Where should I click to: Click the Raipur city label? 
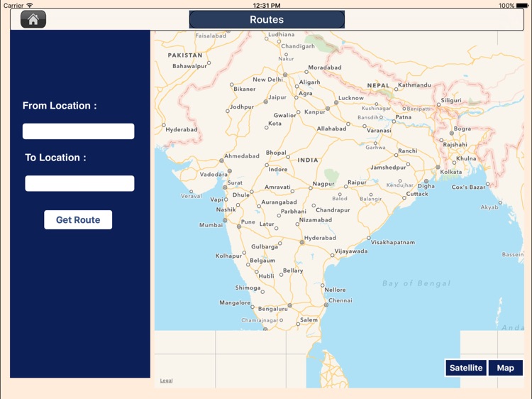click(357, 182)
